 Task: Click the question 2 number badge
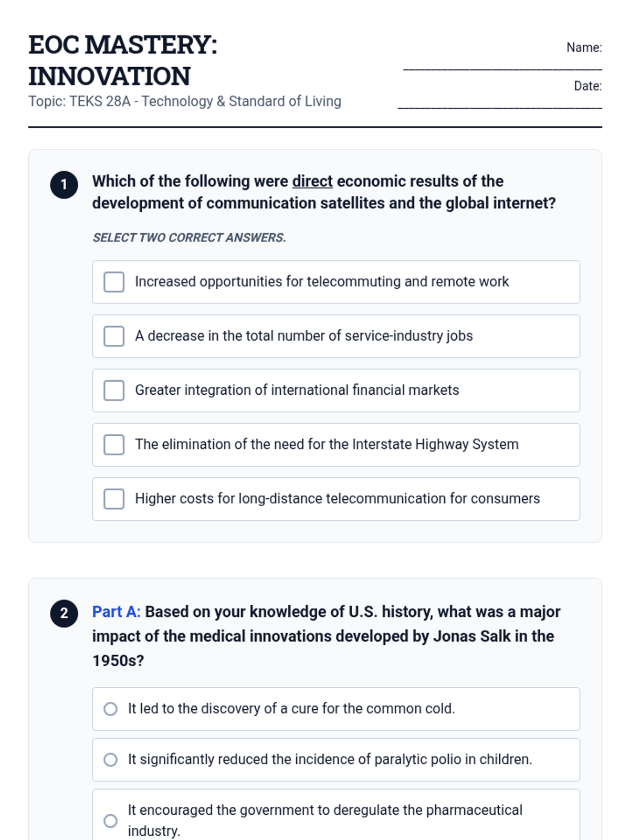64,613
